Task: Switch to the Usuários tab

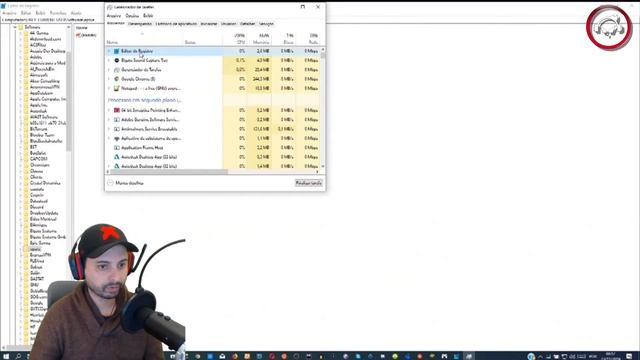Action: click(x=229, y=24)
